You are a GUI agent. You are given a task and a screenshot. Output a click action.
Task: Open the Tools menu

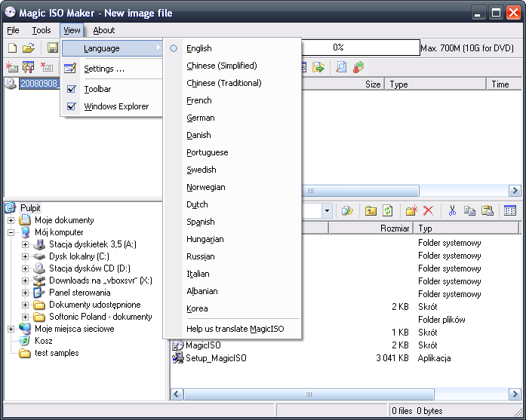click(42, 30)
